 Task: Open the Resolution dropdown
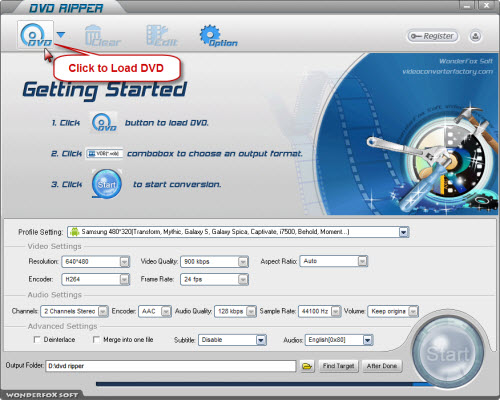(x=124, y=262)
